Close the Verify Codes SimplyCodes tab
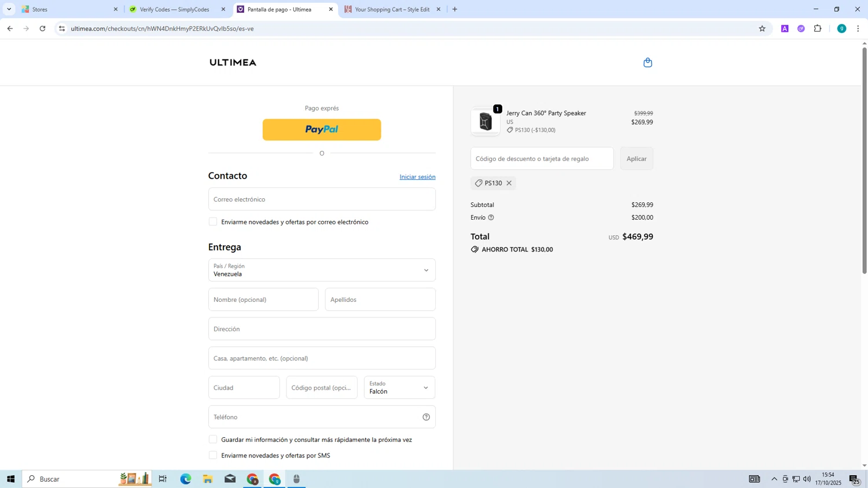Image resolution: width=868 pixels, height=488 pixels. tap(223, 9)
